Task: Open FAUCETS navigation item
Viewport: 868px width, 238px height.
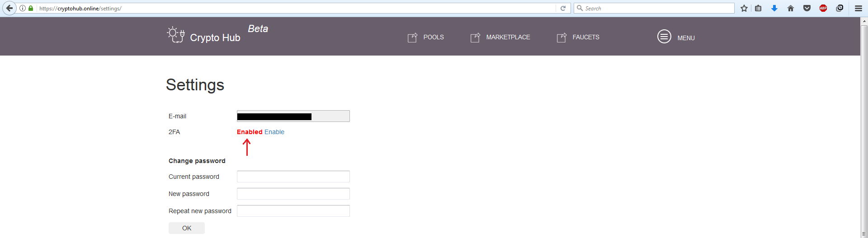Action: (x=586, y=37)
